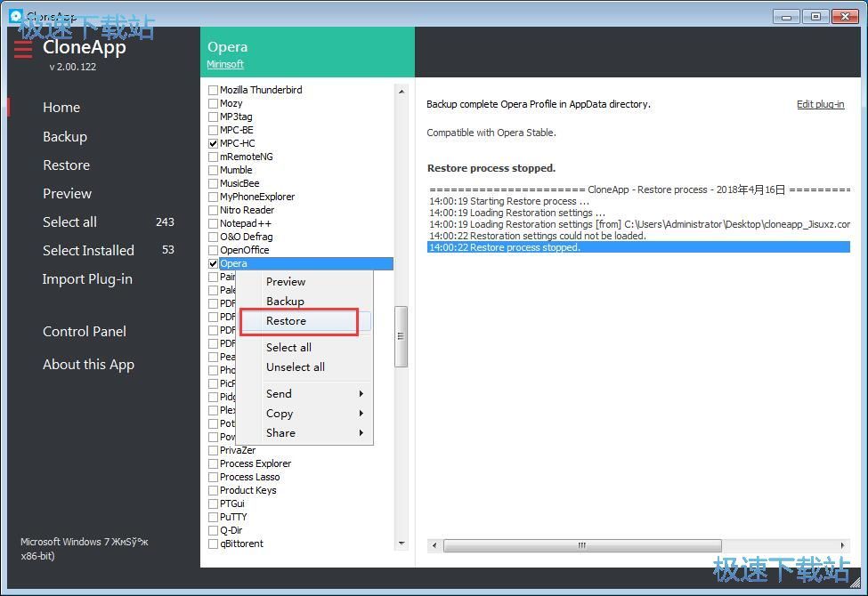This screenshot has width=868, height=596.
Task: Enable the PuTTY checkbox
Action: 213,517
